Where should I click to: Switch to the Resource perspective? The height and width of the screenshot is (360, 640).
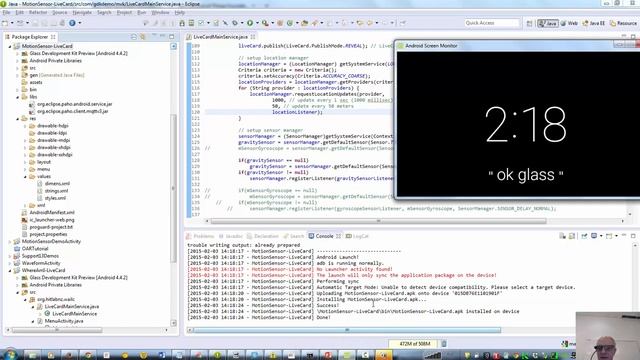pyautogui.click(x=623, y=23)
